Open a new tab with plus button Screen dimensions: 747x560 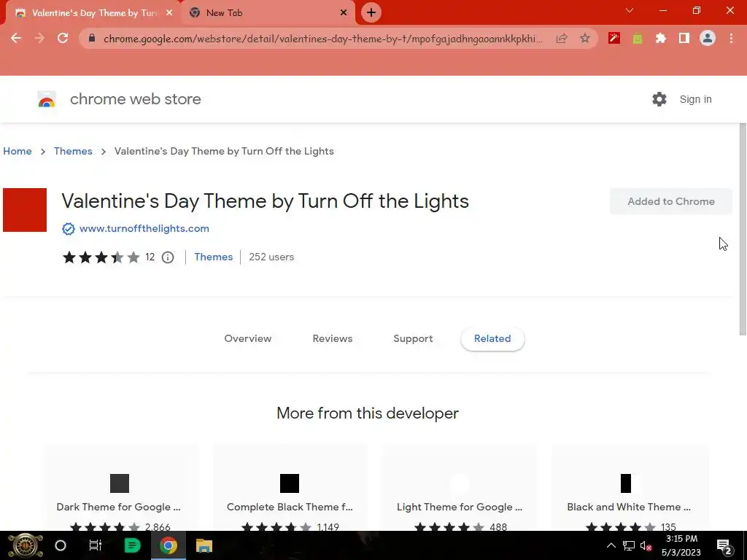pos(371,12)
